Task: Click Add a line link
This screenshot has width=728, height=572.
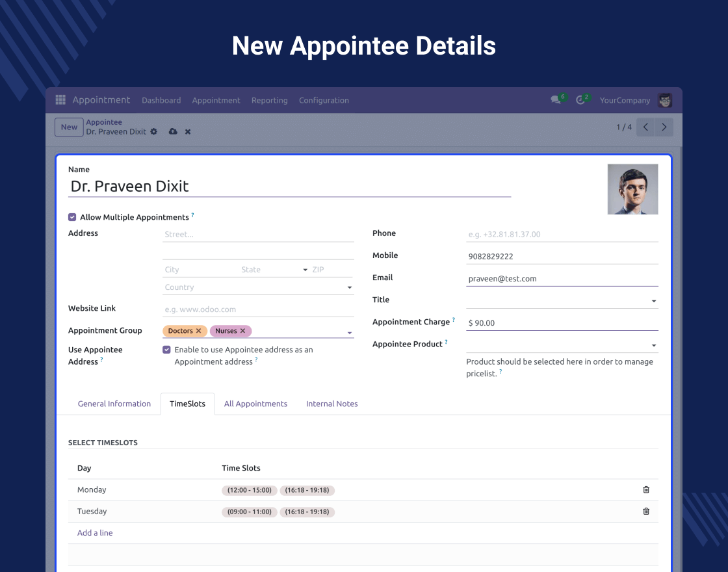Action: tap(95, 533)
